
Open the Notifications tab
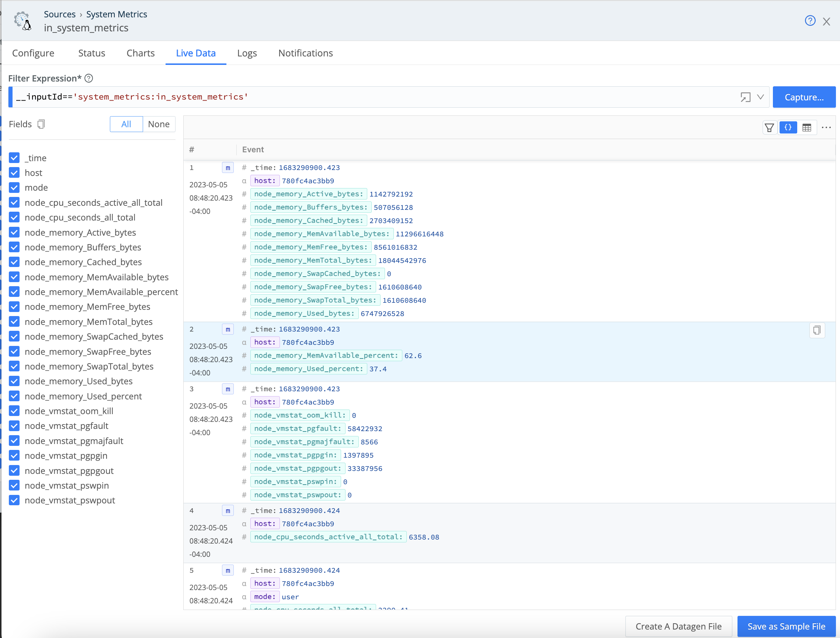[x=305, y=53]
